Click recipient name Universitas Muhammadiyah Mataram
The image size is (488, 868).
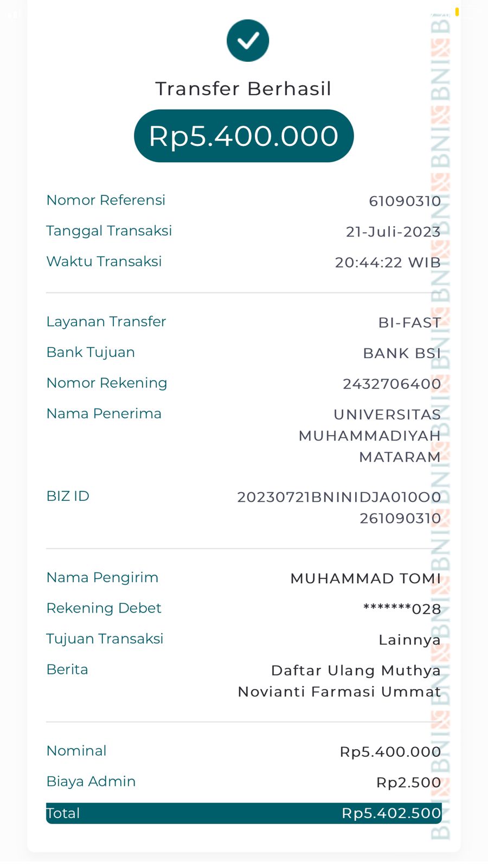click(370, 436)
